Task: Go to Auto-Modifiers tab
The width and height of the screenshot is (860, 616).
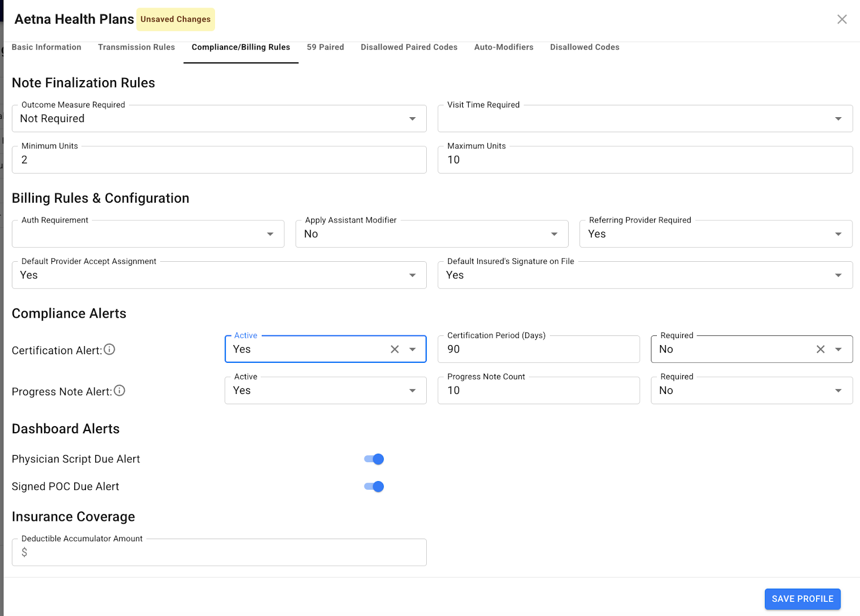Action: (x=504, y=47)
